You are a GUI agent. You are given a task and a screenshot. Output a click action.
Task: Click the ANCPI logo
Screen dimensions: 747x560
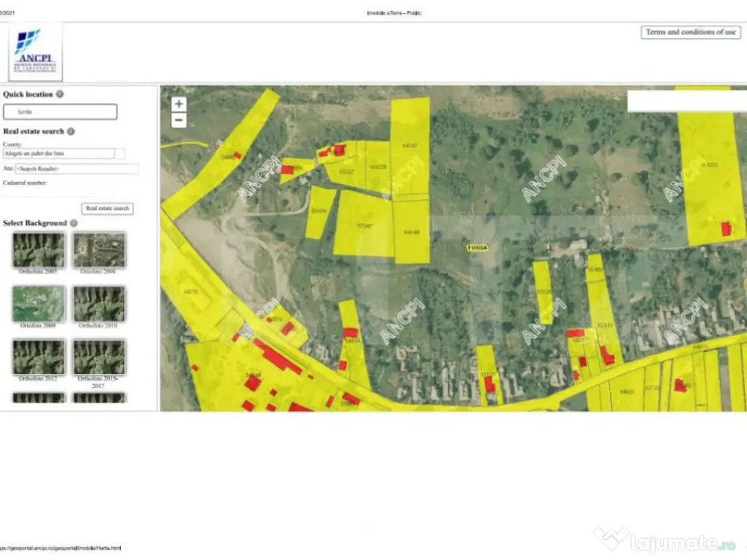[36, 52]
